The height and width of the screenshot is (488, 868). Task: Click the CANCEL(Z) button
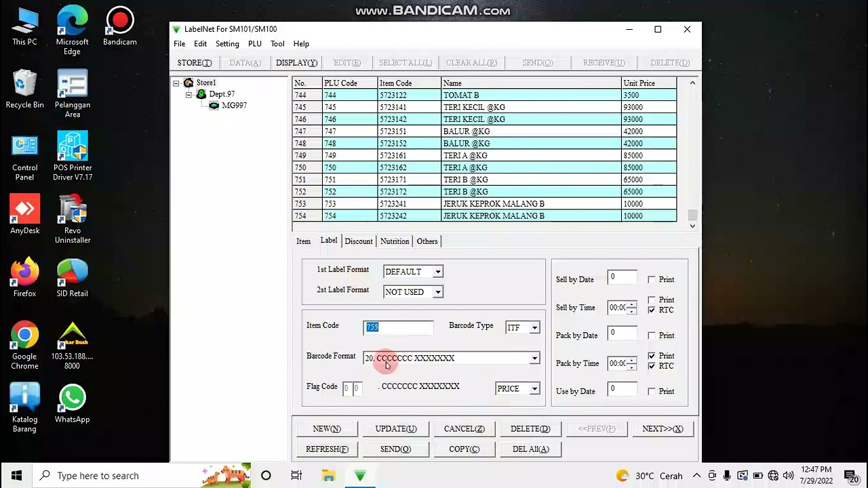tap(465, 429)
